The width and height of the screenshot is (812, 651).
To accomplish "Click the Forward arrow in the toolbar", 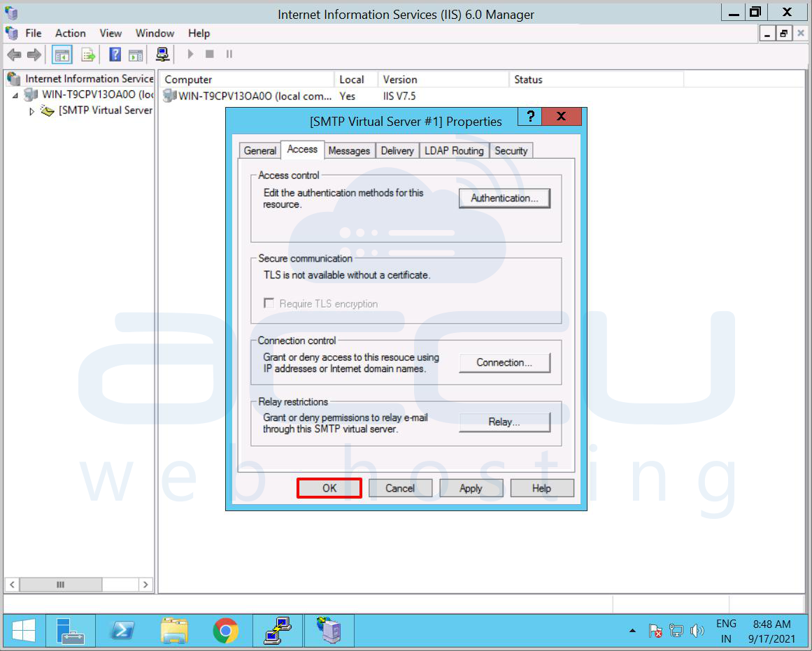I will click(34, 55).
